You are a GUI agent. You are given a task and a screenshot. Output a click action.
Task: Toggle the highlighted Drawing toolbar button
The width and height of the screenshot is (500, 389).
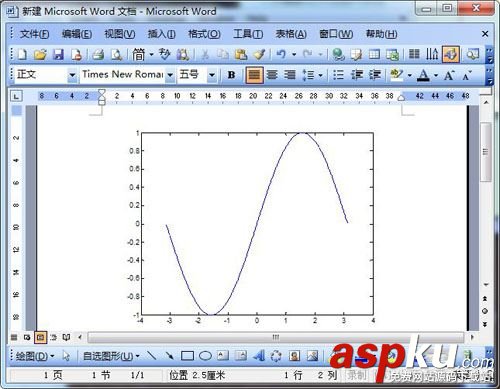coord(451,54)
